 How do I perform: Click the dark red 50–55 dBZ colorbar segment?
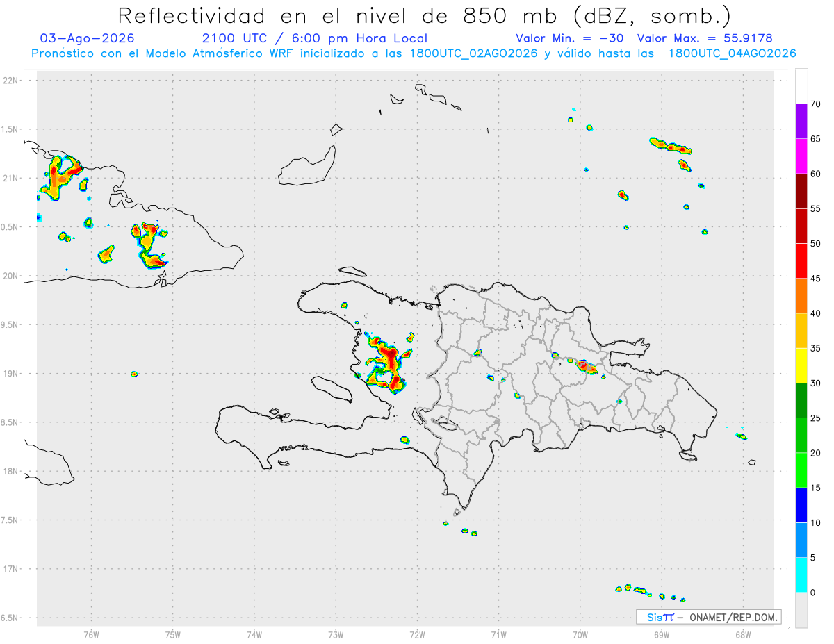[x=801, y=226]
